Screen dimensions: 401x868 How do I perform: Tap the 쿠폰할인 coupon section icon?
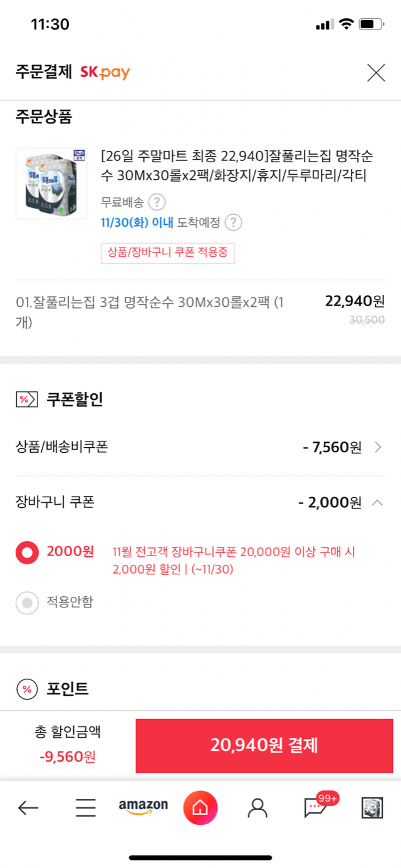click(x=27, y=399)
